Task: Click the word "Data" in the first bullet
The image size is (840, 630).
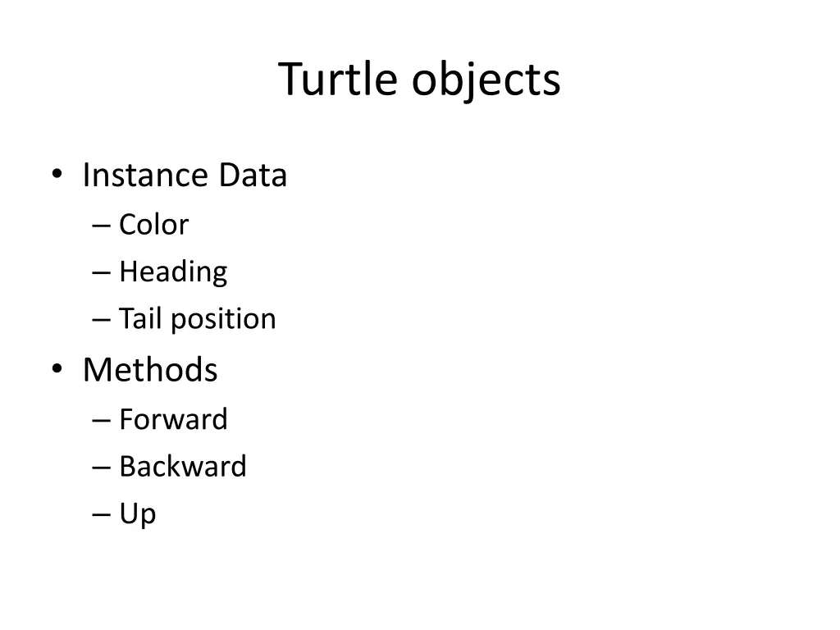Action: (253, 176)
